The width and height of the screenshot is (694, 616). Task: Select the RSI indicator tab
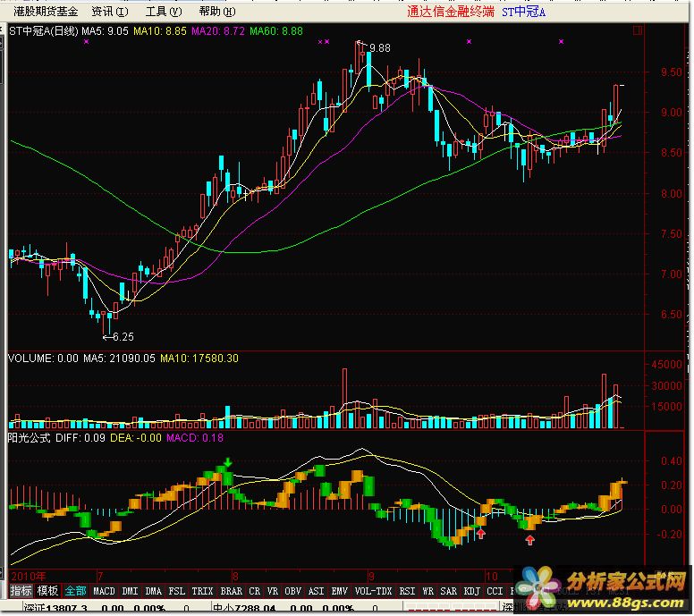click(x=407, y=591)
